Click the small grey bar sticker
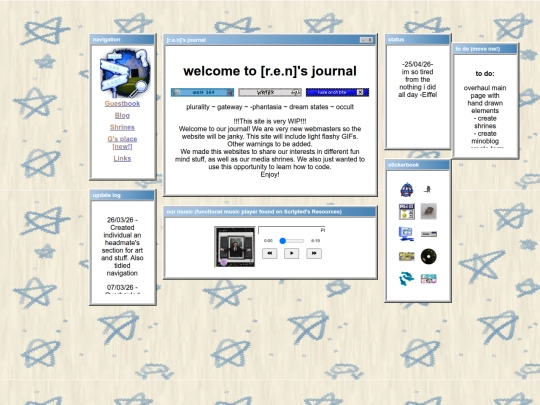Screen dimensions: 540x405 click(429, 234)
